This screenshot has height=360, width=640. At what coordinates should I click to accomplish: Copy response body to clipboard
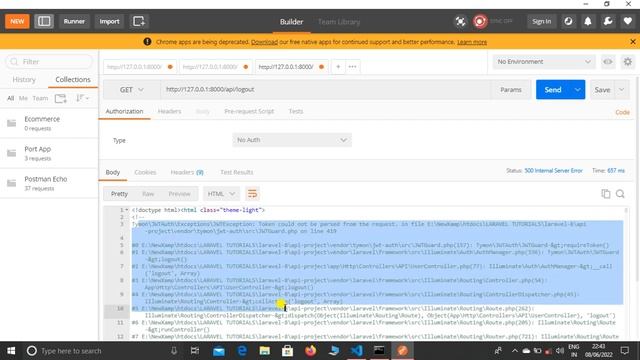[606, 194]
